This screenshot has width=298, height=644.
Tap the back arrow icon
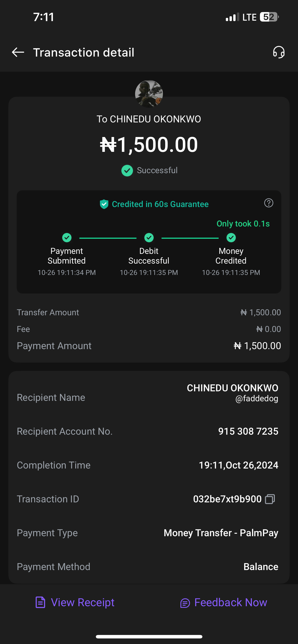coord(18,52)
